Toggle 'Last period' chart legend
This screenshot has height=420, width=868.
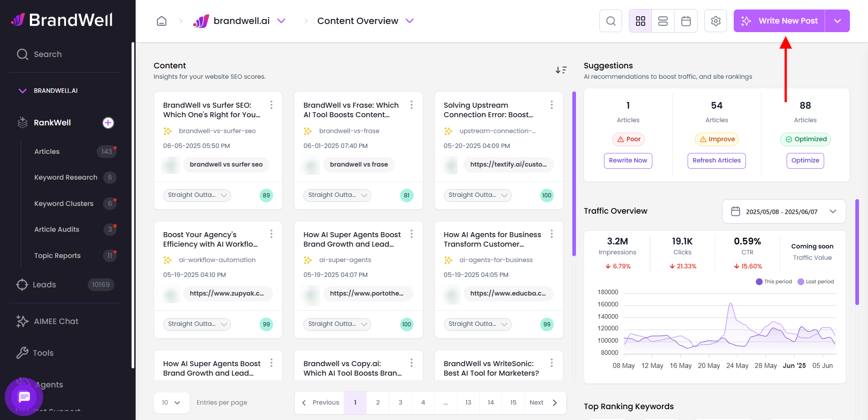[x=816, y=282]
